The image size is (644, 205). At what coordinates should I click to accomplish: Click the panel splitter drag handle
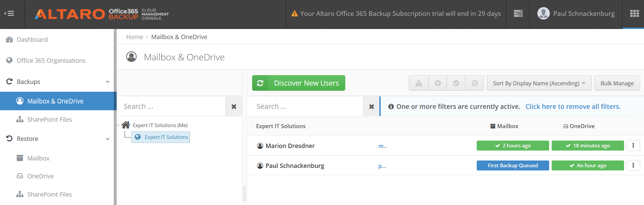(244, 194)
